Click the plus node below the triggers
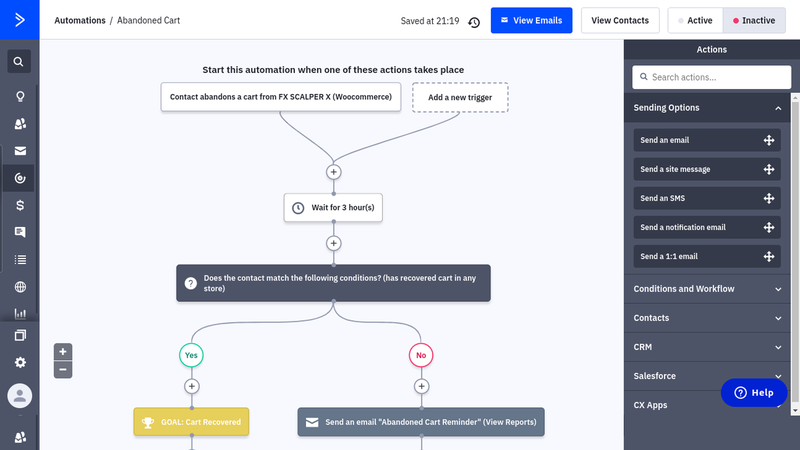Screen dimensions: 800x450 334,172
